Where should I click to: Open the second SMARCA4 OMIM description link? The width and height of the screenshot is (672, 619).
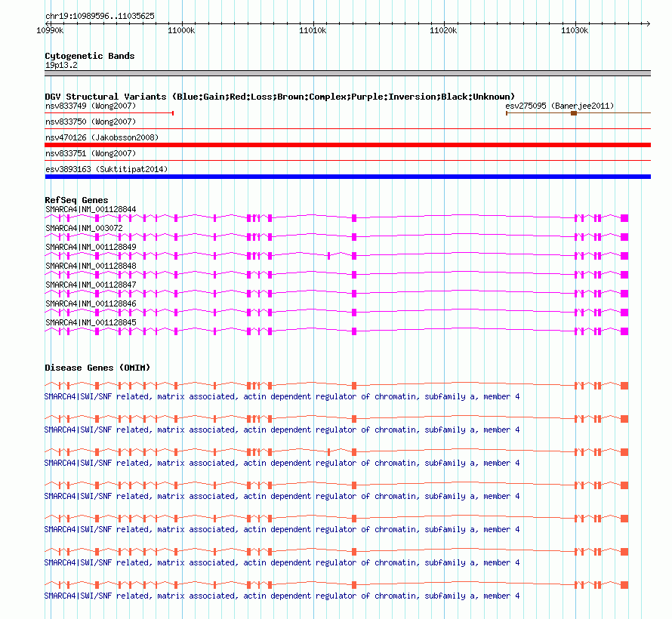(282, 430)
